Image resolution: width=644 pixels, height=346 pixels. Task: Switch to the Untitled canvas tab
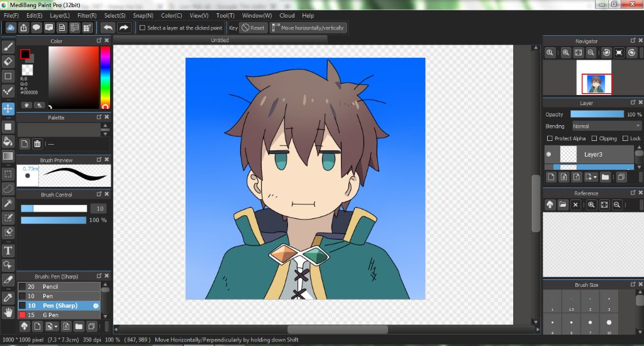pos(219,40)
